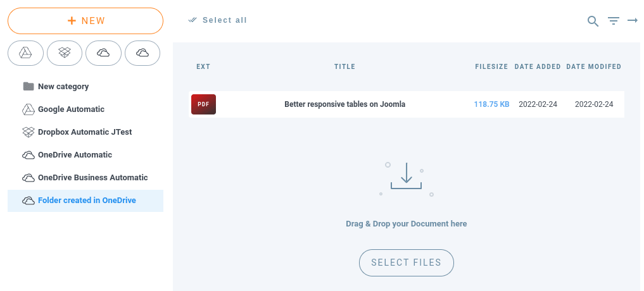The height and width of the screenshot is (291, 644).
Task: Click the red PDF file icon
Action: click(203, 104)
